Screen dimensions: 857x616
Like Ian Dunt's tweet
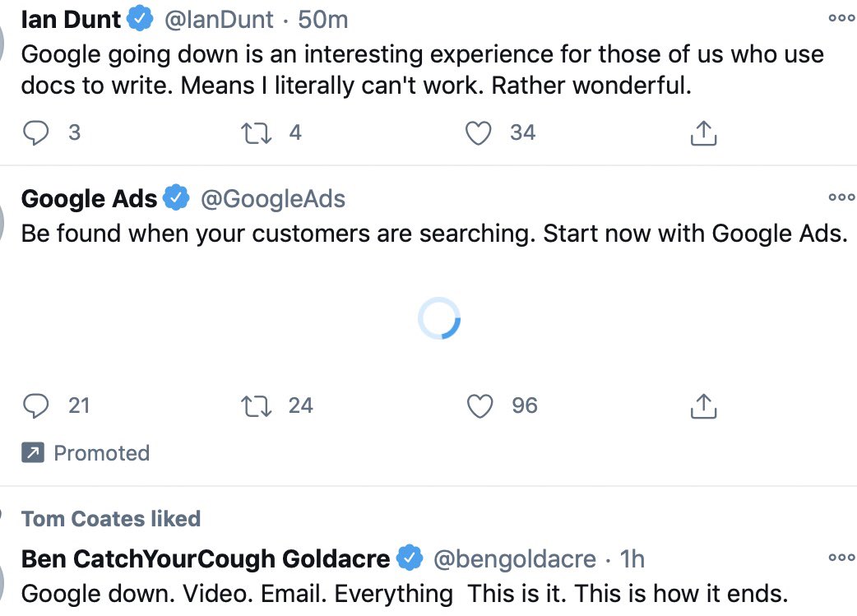pos(478,132)
